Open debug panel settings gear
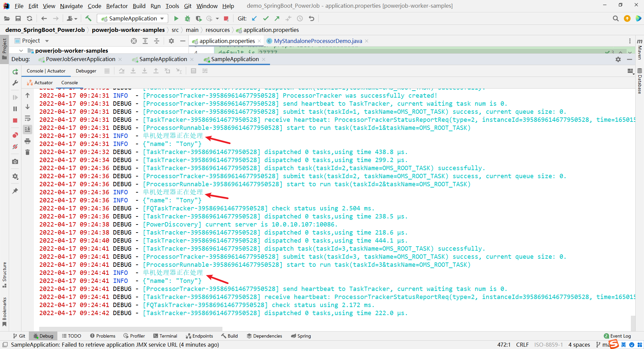644x349 pixels. coord(618,59)
